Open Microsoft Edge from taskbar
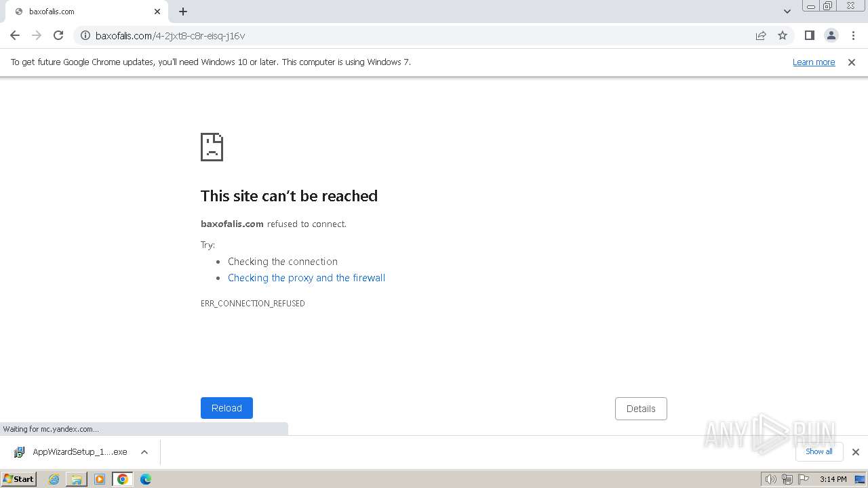The width and height of the screenshot is (868, 488). (145, 479)
